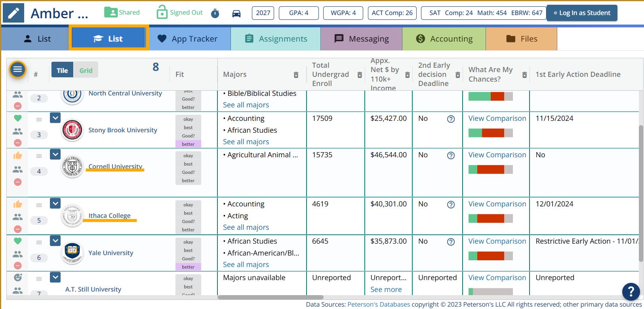Click the horizontal scrollbar under the table

pyautogui.click(x=271, y=297)
